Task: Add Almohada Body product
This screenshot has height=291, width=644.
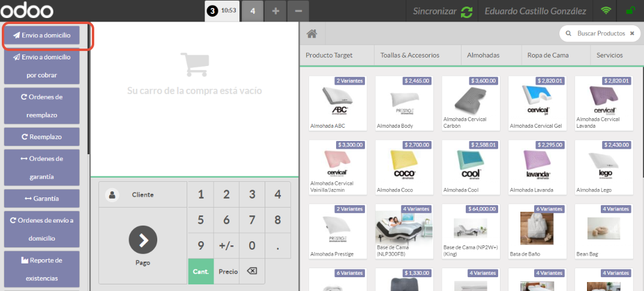Action: coord(405,104)
